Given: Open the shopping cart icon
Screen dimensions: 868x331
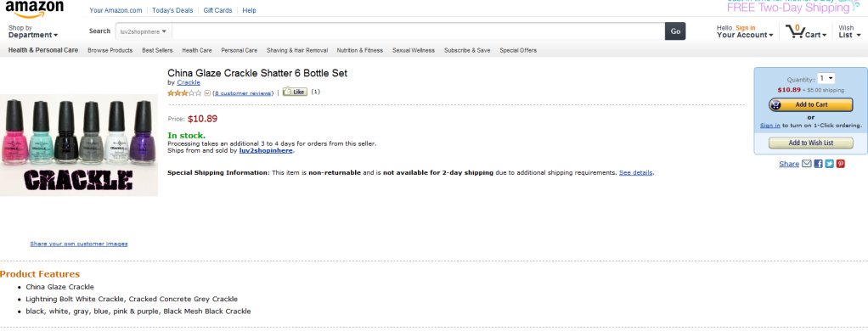Looking at the screenshot, I should (794, 31).
